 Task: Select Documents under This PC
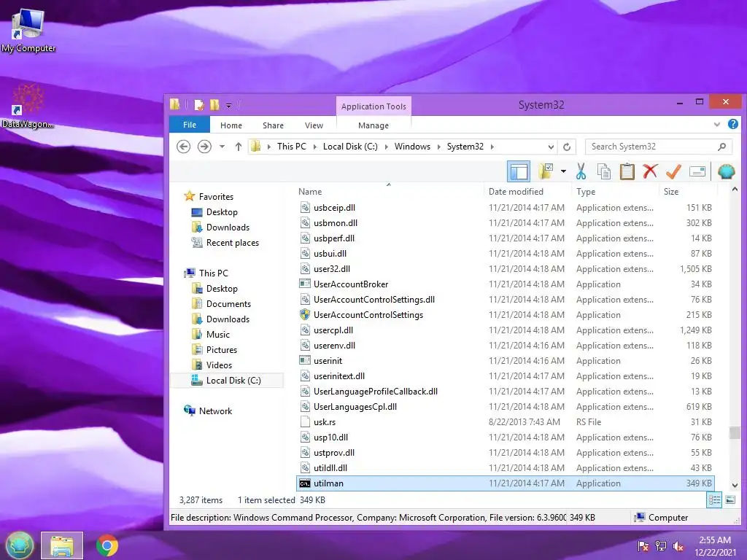[x=228, y=304]
